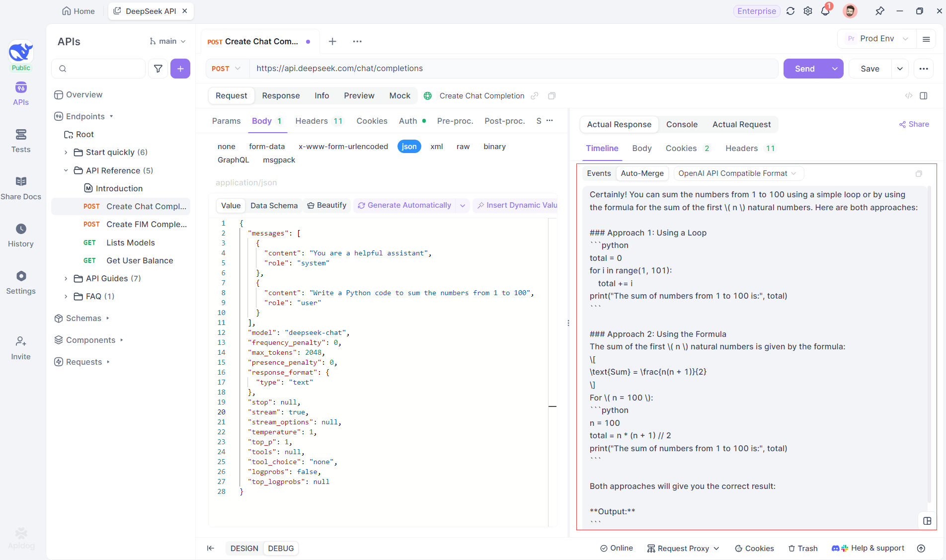Open Tests in left sidebar
This screenshot has height=560, width=946.
click(x=21, y=141)
